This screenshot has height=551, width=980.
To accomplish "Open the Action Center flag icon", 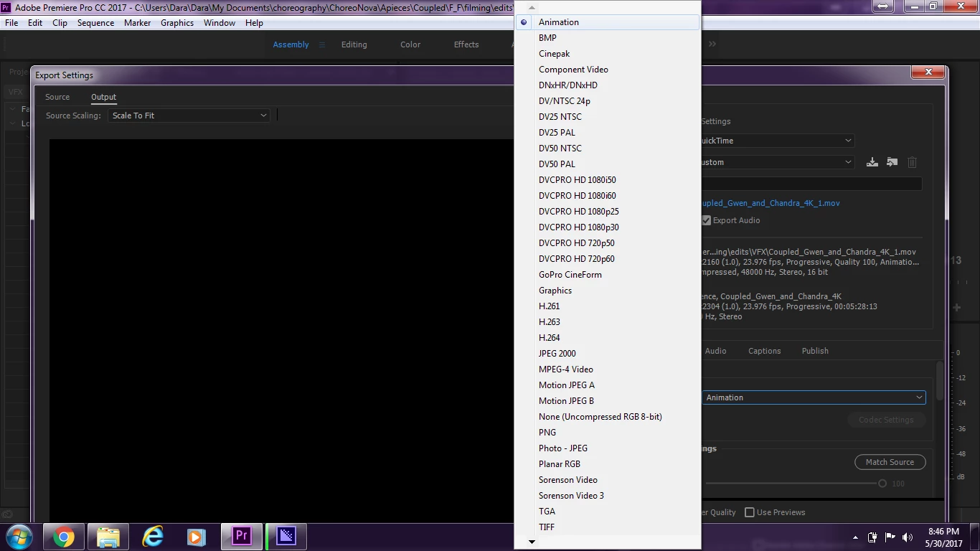I will click(x=890, y=537).
